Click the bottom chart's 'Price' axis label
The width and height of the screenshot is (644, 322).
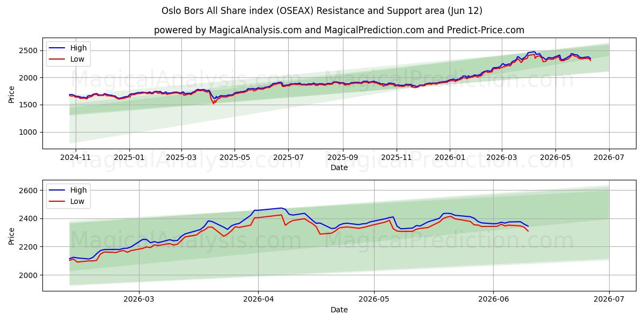click(12, 235)
